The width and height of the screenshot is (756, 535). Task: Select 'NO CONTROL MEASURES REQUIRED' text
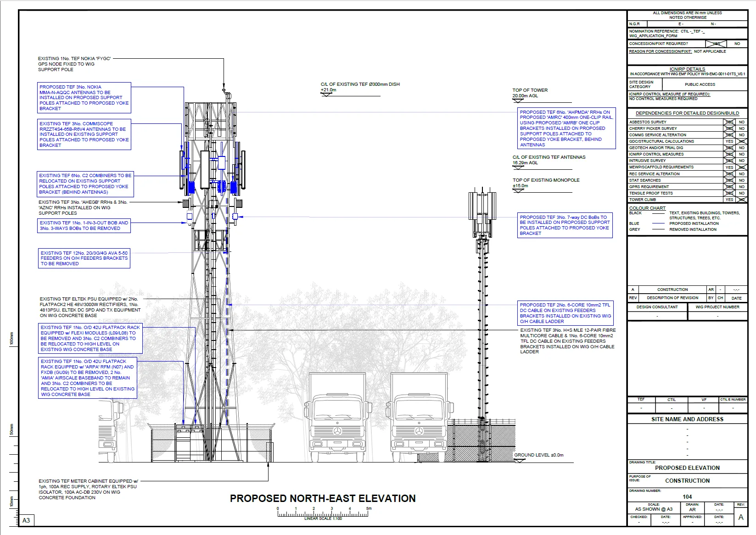pyautogui.click(x=663, y=99)
